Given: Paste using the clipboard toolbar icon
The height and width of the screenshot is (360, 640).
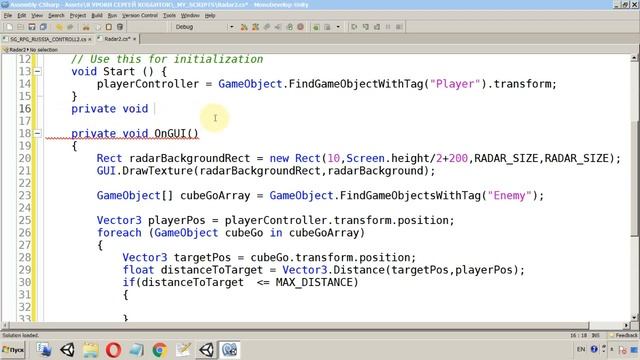Looking at the screenshot, I should click(x=109, y=27).
